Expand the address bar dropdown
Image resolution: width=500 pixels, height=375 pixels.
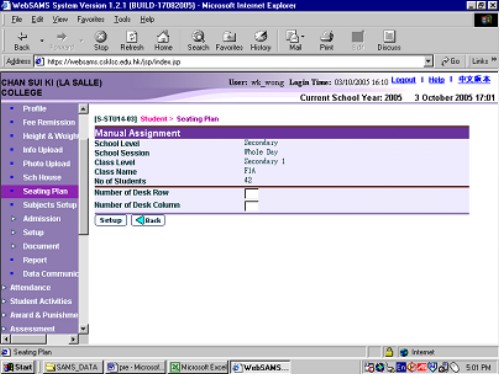(429, 61)
